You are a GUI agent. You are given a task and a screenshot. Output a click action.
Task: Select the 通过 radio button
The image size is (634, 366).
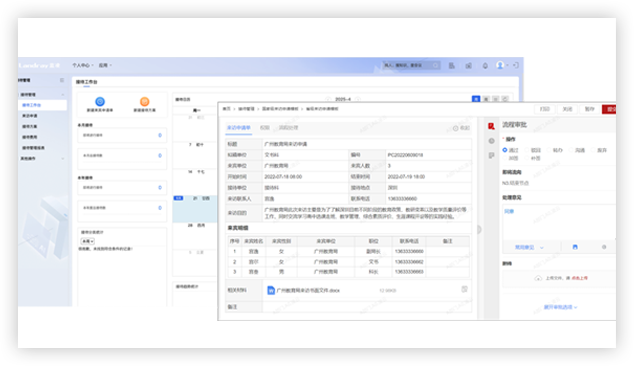pyautogui.click(x=505, y=150)
